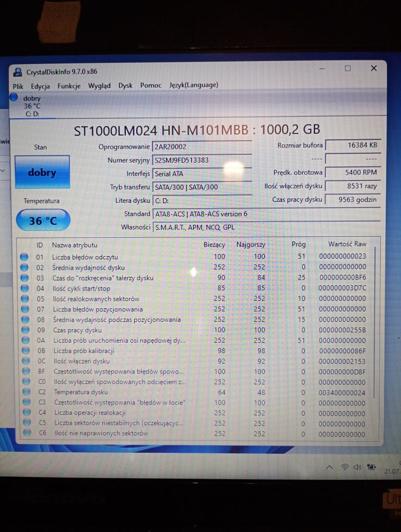The width and height of the screenshot is (401, 532).
Task: Select the 'Temperatura dysku' attribute name
Action: [81, 392]
